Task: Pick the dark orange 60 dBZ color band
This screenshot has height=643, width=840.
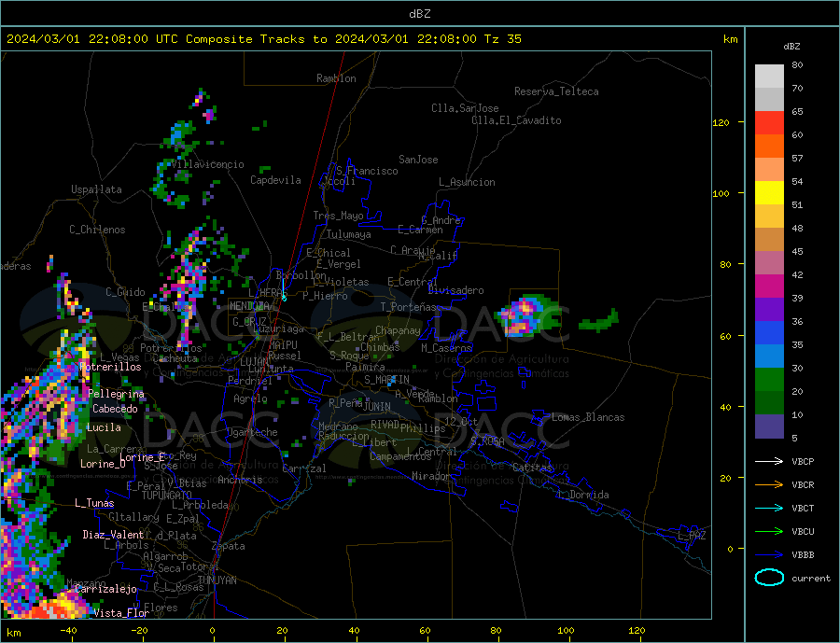Action: tap(769, 147)
